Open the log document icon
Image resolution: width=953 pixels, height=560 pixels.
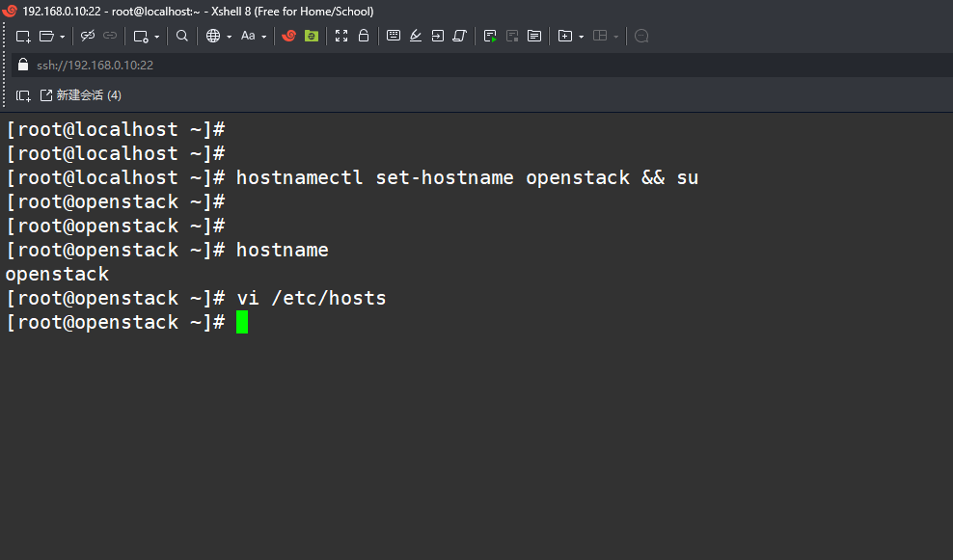534,36
